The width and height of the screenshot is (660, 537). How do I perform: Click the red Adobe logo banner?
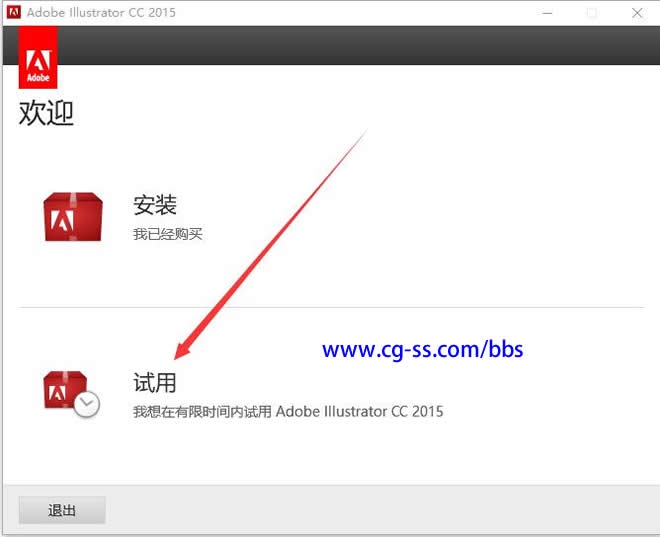click(x=38, y=58)
